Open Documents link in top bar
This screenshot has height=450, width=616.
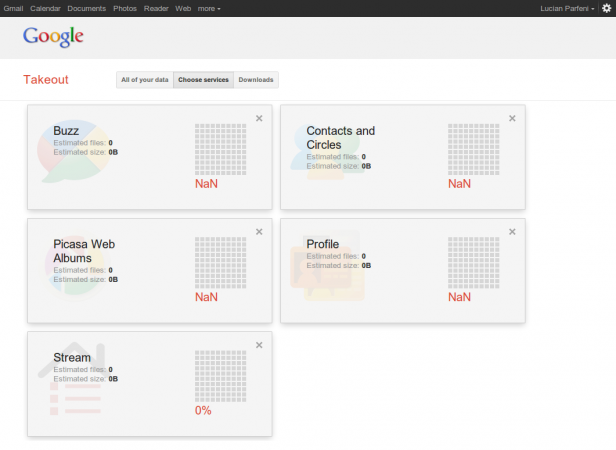[87, 8]
